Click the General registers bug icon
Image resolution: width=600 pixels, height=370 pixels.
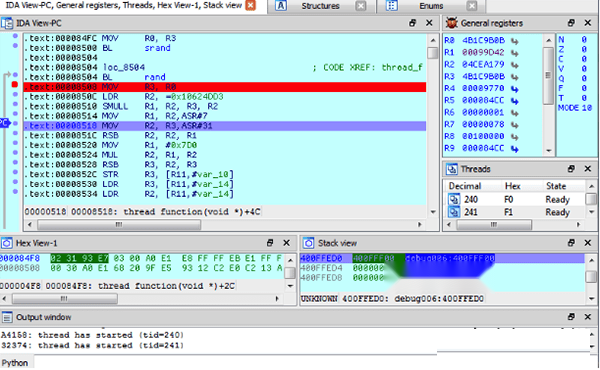pyautogui.click(x=452, y=23)
